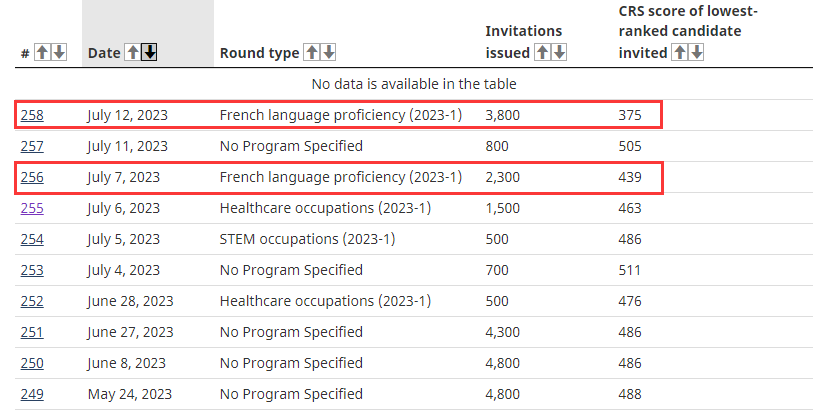Open round 254 link
The width and height of the screenshot is (825, 411).
(x=32, y=239)
